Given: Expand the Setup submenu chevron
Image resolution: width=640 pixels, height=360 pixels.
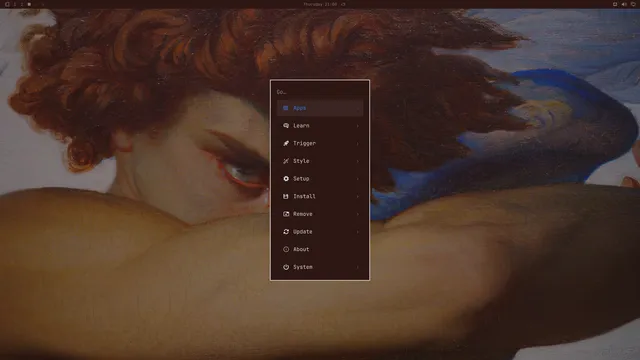Looking at the screenshot, I should point(358,179).
